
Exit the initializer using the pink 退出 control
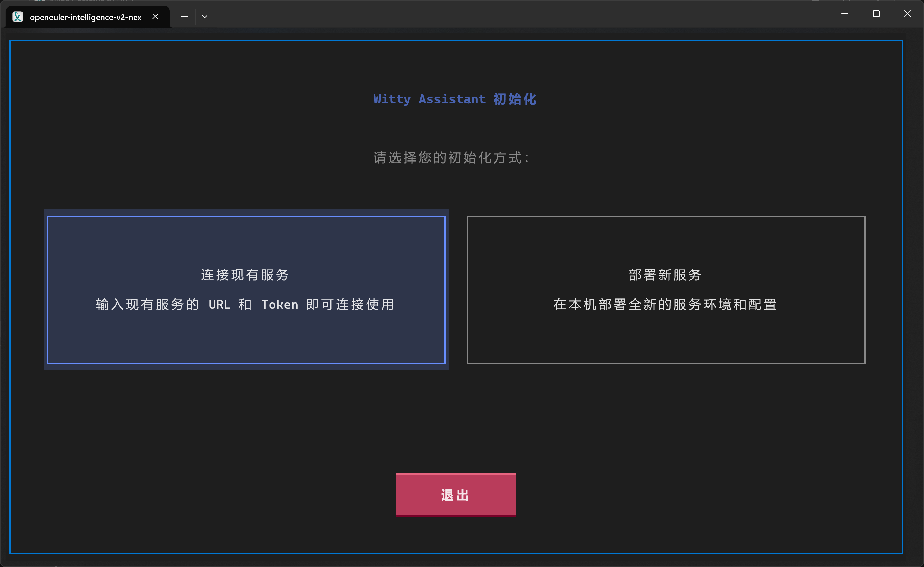coord(456,494)
